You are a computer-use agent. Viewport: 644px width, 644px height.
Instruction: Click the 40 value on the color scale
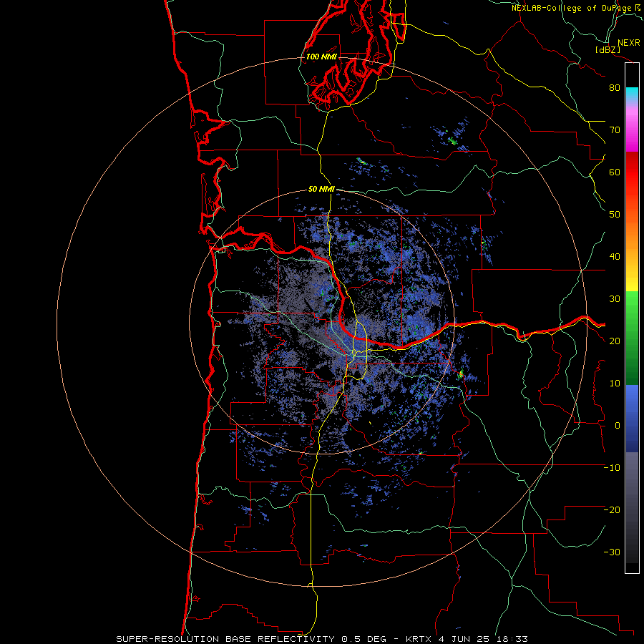[x=615, y=257]
